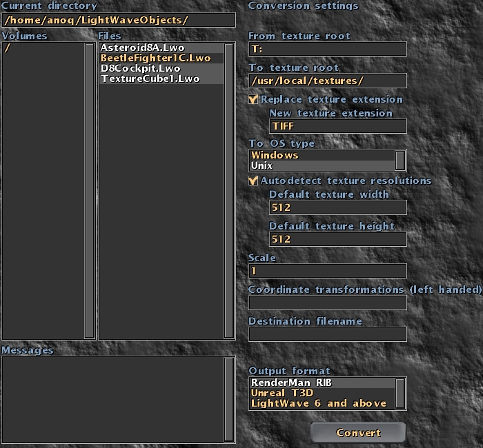Click the Scale input field
Image resolution: width=483 pixels, height=448 pixels.
(328, 271)
